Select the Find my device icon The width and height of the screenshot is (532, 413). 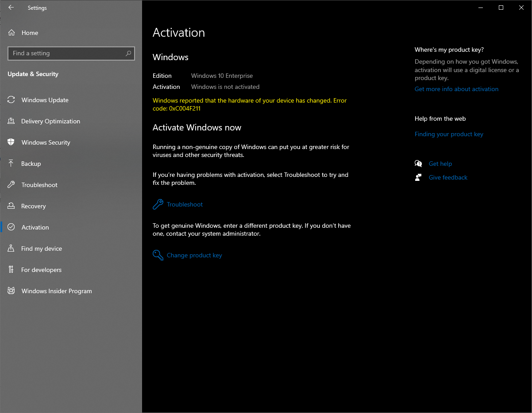(12, 249)
